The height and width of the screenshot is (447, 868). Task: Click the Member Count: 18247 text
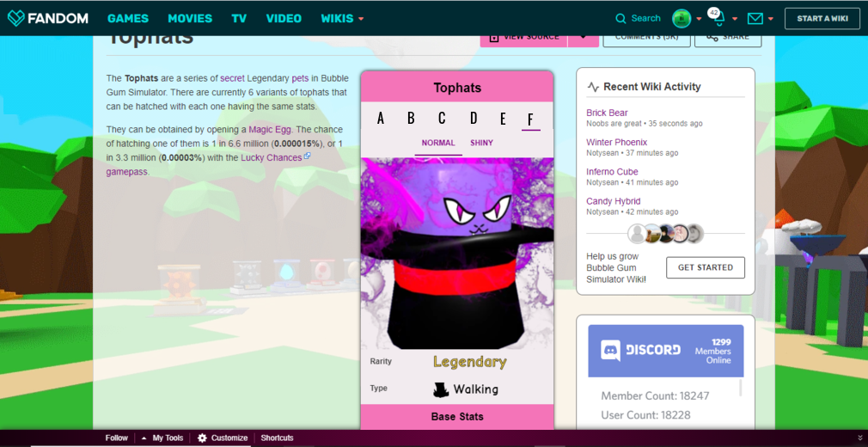[x=655, y=396]
